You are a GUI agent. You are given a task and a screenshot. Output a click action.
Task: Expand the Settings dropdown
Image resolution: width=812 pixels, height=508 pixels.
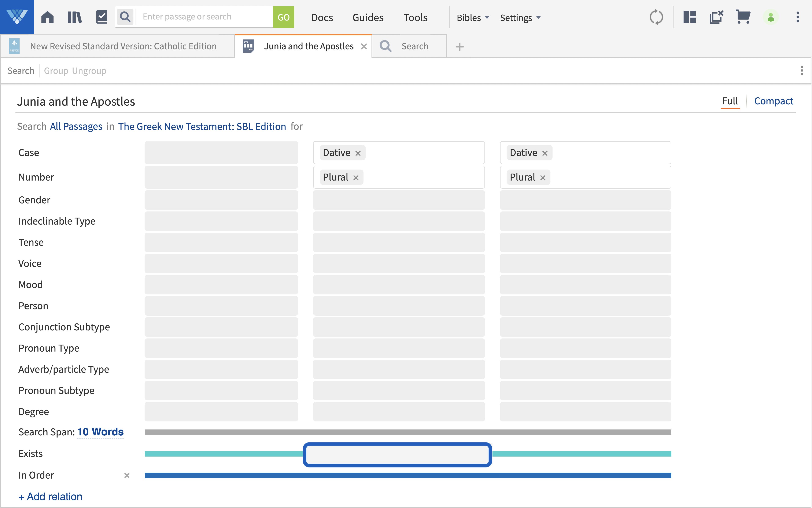point(520,18)
